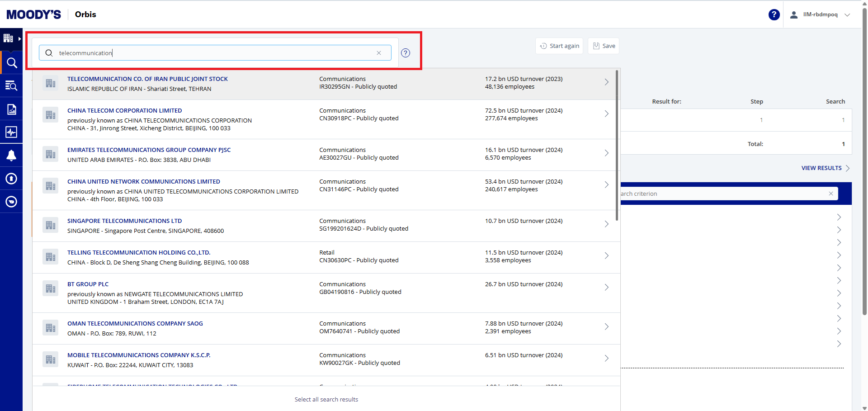Click the Start again button
The width and height of the screenshot is (868, 411).
pyautogui.click(x=559, y=46)
